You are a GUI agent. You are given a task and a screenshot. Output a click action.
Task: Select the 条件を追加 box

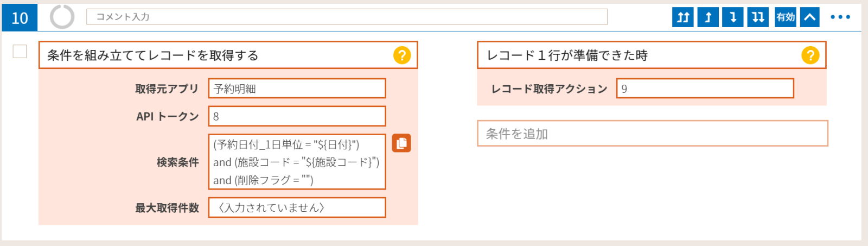tap(653, 134)
